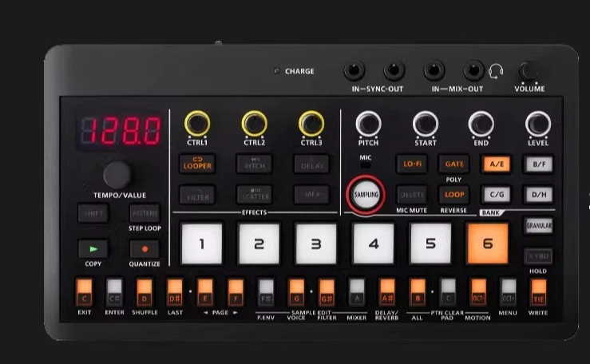The width and height of the screenshot is (590, 364).
Task: Click the yellow CTRL1 knob
Action: coord(197,124)
